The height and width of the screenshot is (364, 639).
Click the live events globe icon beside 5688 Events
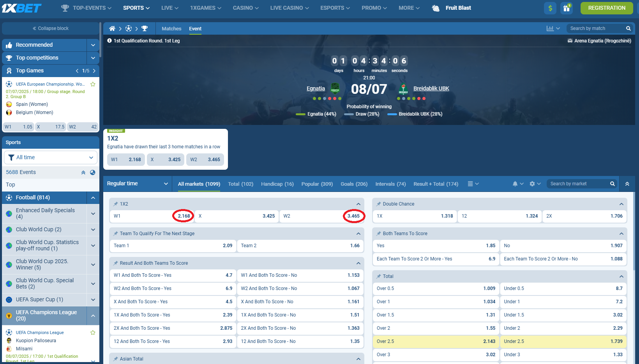(93, 172)
